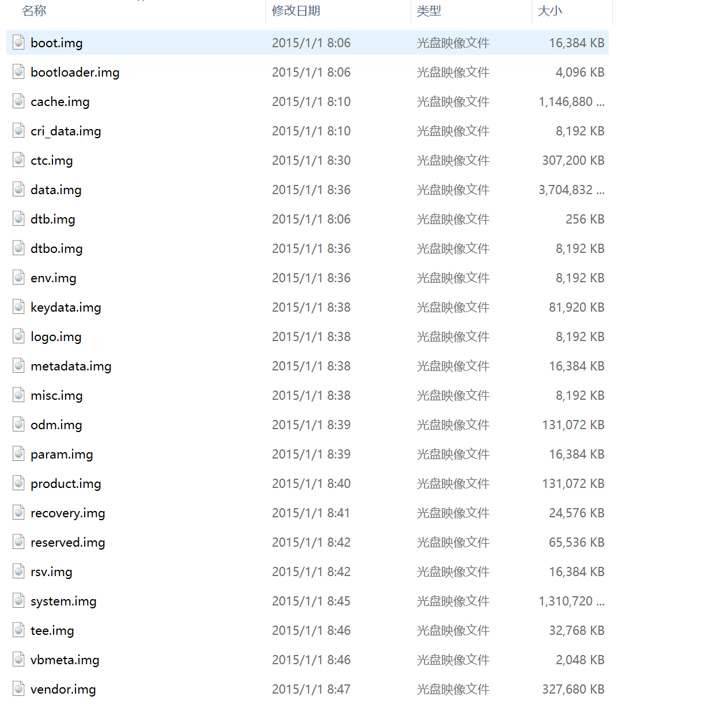Click the file icon for recovery.img

[x=19, y=513]
